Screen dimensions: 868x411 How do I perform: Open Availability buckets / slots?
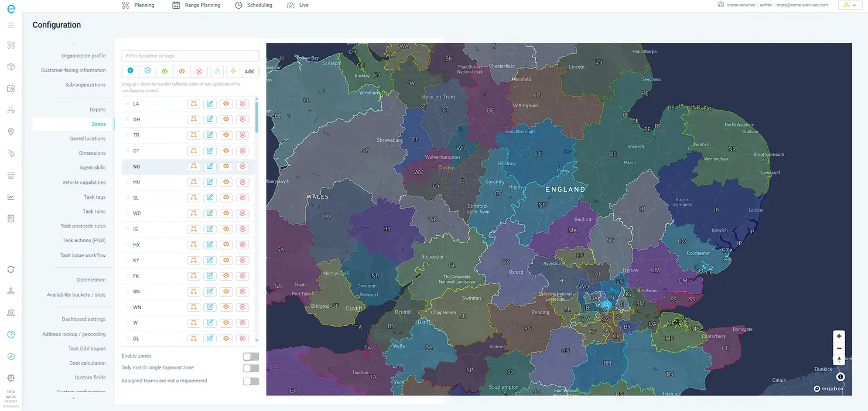click(77, 294)
